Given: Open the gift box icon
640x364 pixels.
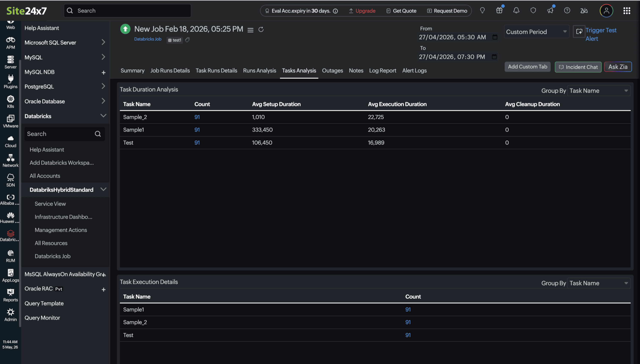Looking at the screenshot, I should click(x=499, y=11).
